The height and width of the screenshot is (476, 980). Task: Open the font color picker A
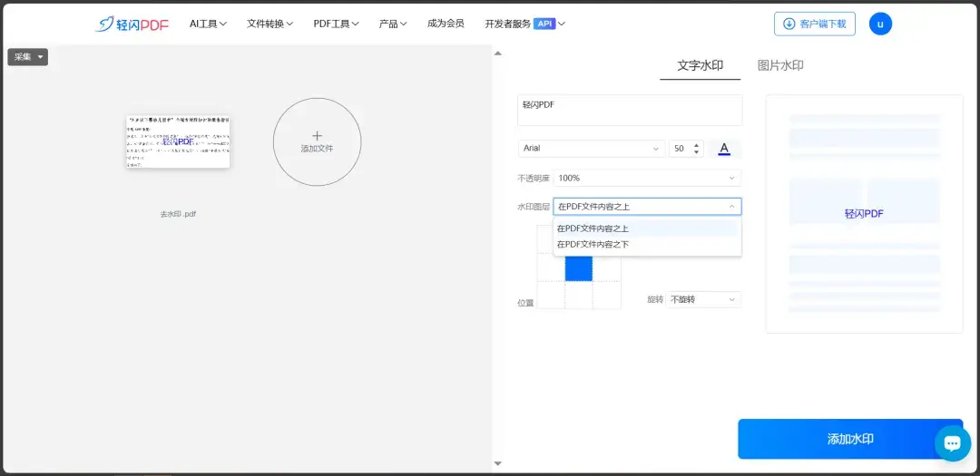[724, 149]
